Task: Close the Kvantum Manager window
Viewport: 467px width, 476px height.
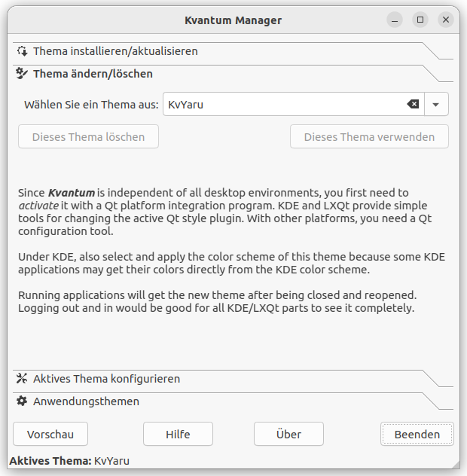Action: (x=446, y=20)
